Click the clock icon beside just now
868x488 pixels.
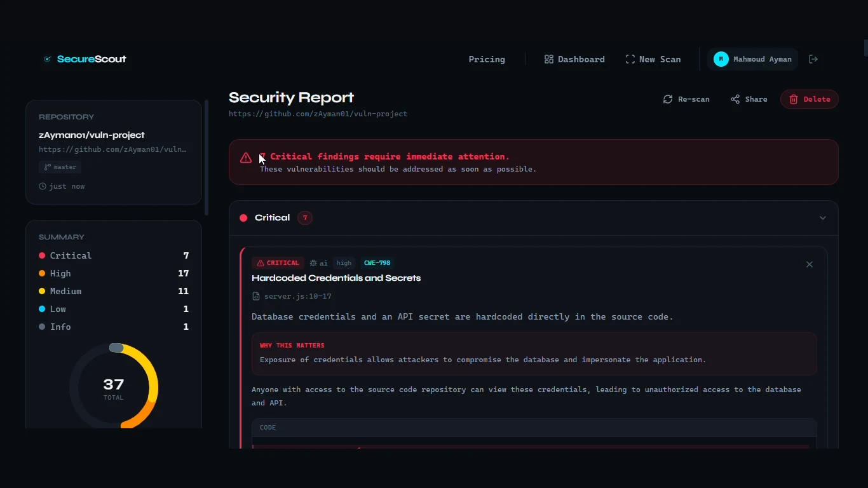point(43,186)
